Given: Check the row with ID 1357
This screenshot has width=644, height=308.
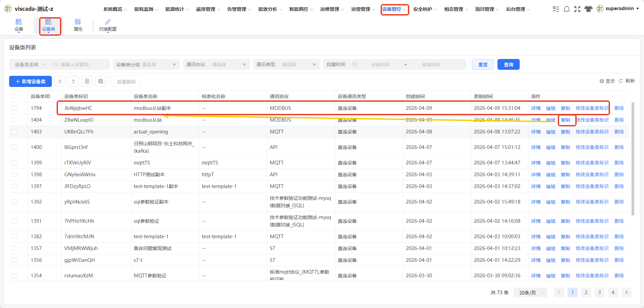Looking at the screenshot, I should click(x=14, y=248).
